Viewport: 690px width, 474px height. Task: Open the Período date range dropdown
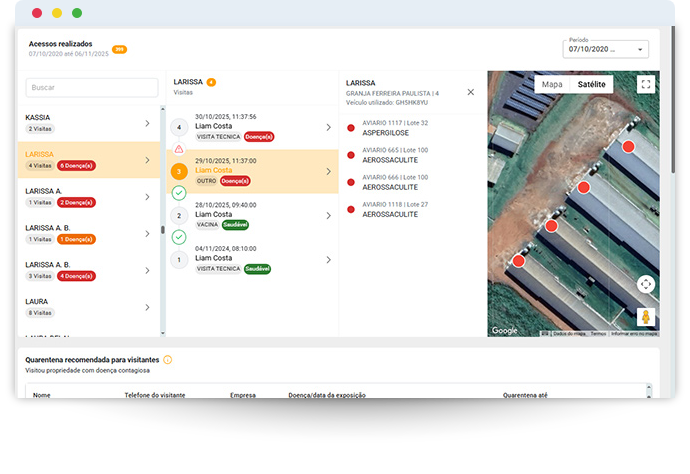click(607, 49)
